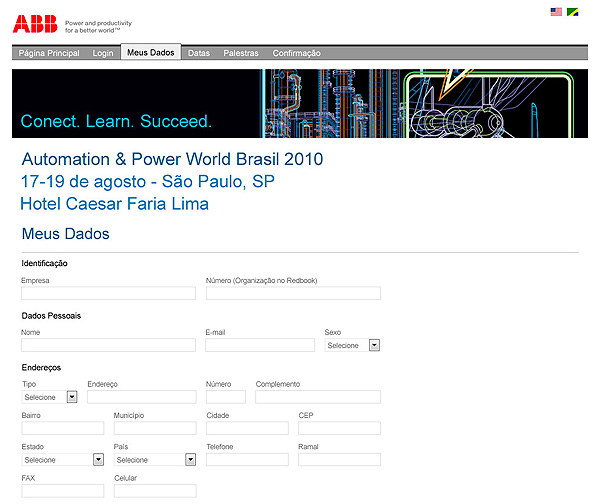Click the Complemento field
This screenshot has height=504, width=600.
tap(318, 397)
